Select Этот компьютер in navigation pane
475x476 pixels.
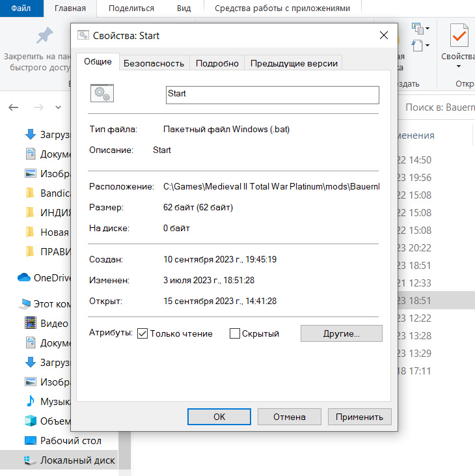click(44, 304)
